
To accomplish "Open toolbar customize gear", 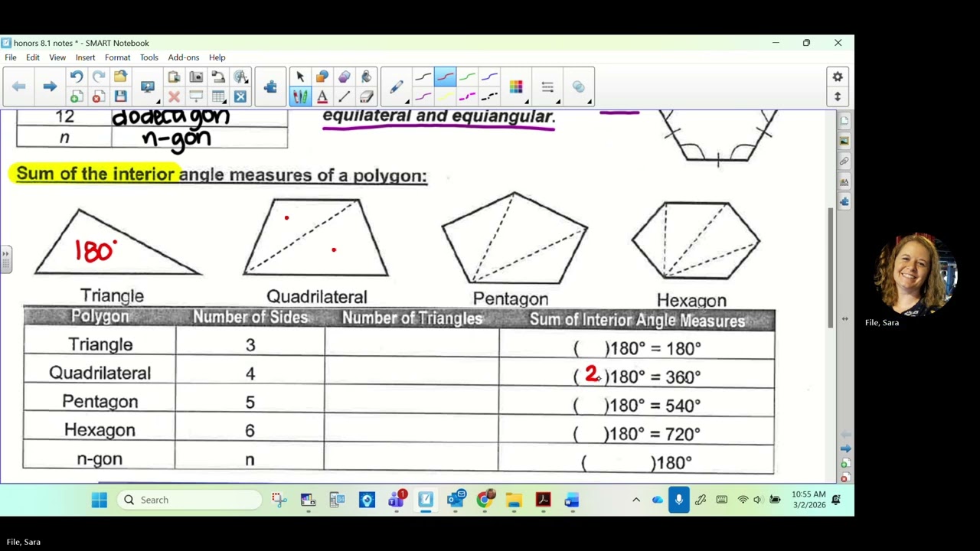I will (838, 77).
